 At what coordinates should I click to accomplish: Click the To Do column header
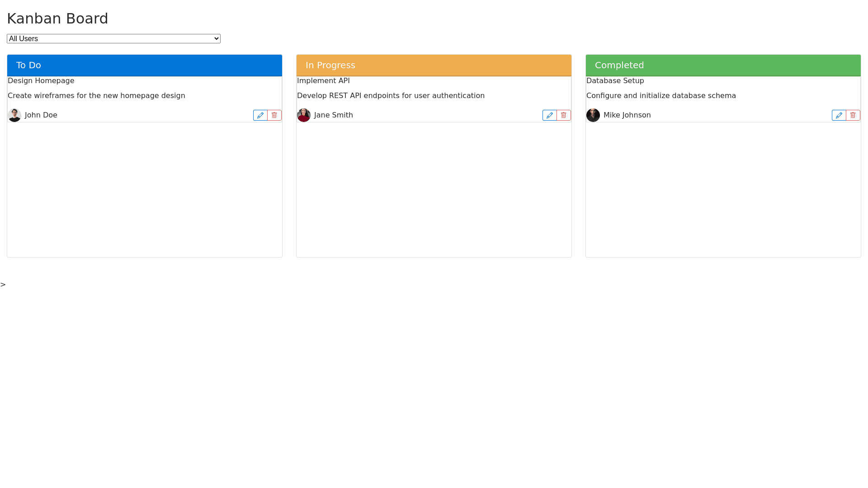[145, 65]
